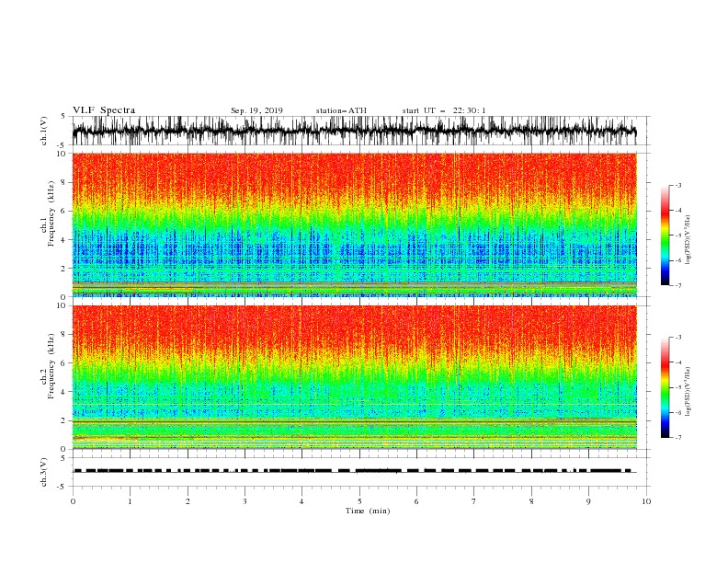Click time axis tick label "1"
Viewport: 728px width, 563px height.
pos(130,501)
